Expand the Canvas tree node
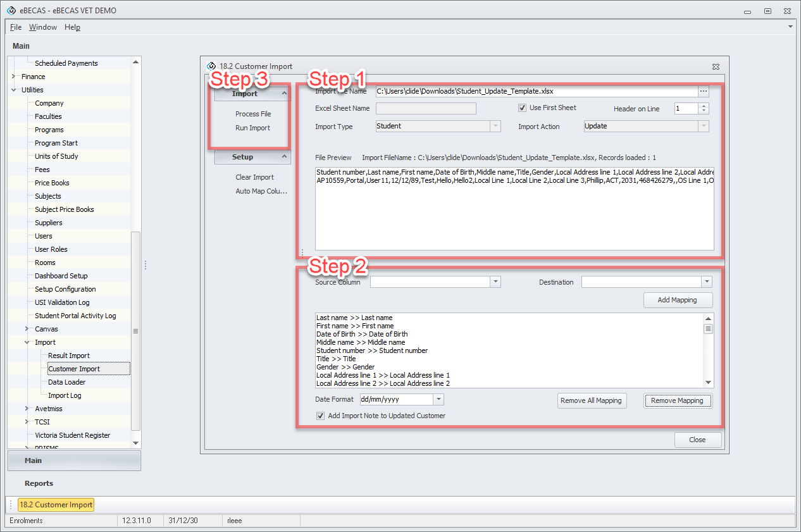 pos(27,329)
